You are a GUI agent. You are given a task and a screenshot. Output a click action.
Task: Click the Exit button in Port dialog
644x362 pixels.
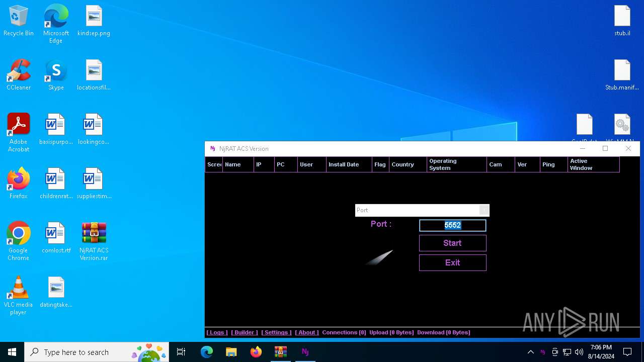(452, 262)
